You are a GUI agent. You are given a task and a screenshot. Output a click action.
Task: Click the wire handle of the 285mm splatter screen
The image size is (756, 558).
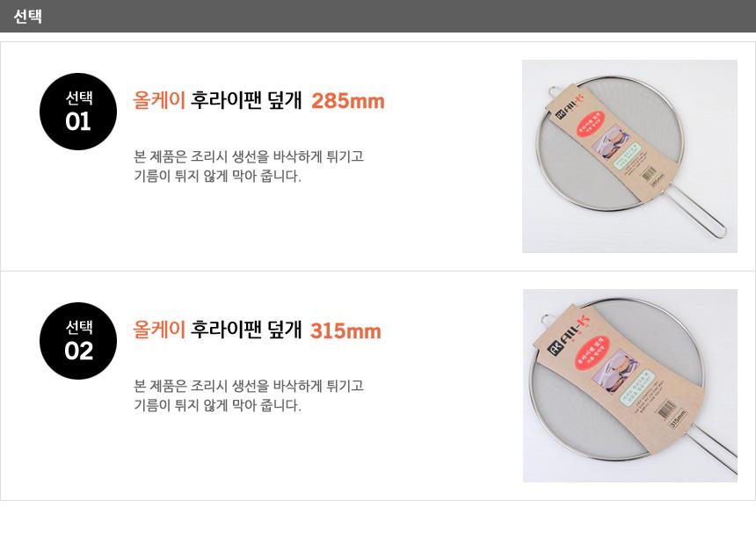702,209
